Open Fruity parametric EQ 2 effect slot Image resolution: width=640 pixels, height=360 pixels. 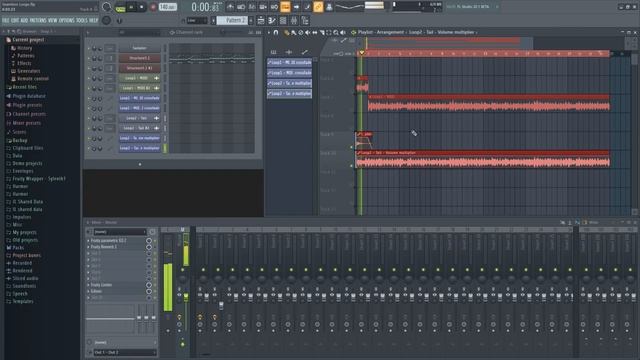[116, 241]
